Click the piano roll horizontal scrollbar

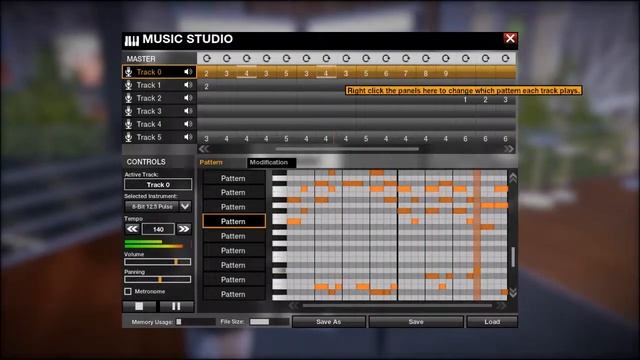click(x=397, y=306)
